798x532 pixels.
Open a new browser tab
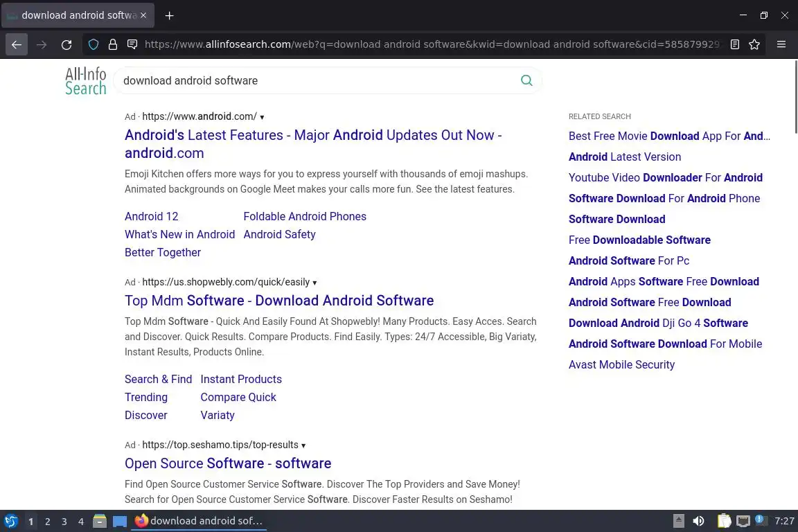(x=170, y=16)
